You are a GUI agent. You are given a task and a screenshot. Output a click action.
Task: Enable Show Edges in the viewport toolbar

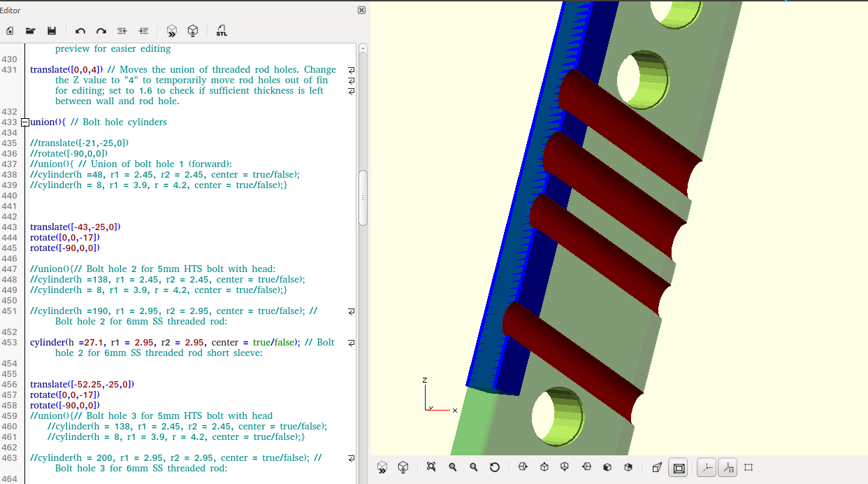tap(748, 467)
